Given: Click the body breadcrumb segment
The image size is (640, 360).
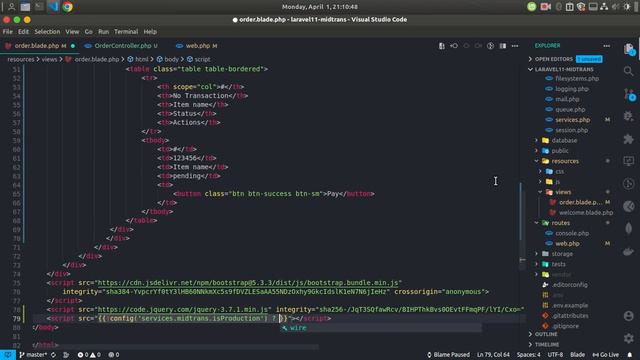Looking at the screenshot, I should (x=171, y=59).
